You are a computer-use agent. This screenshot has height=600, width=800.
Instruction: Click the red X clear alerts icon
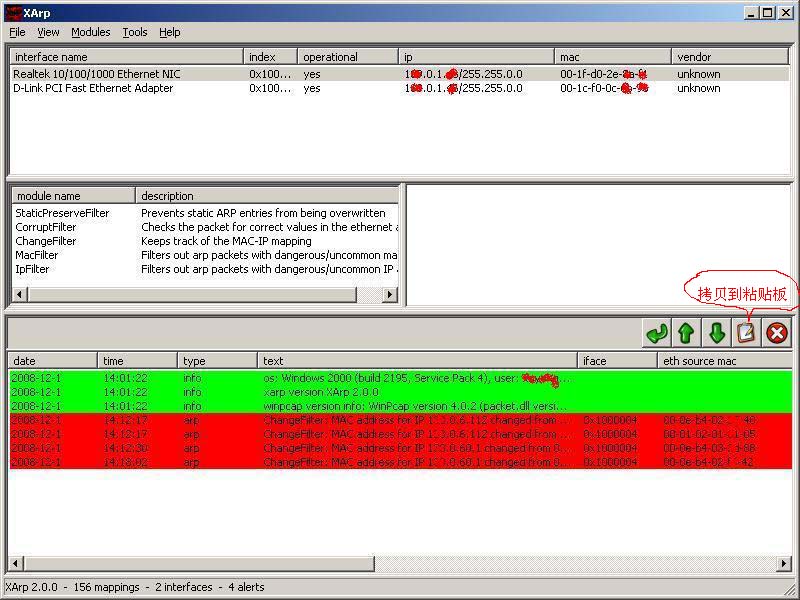coord(777,333)
